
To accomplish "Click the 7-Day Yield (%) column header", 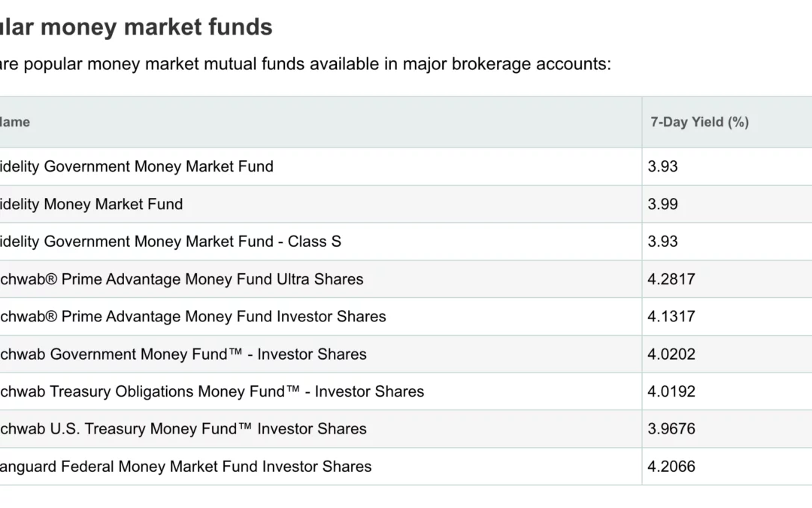I will click(x=700, y=123).
